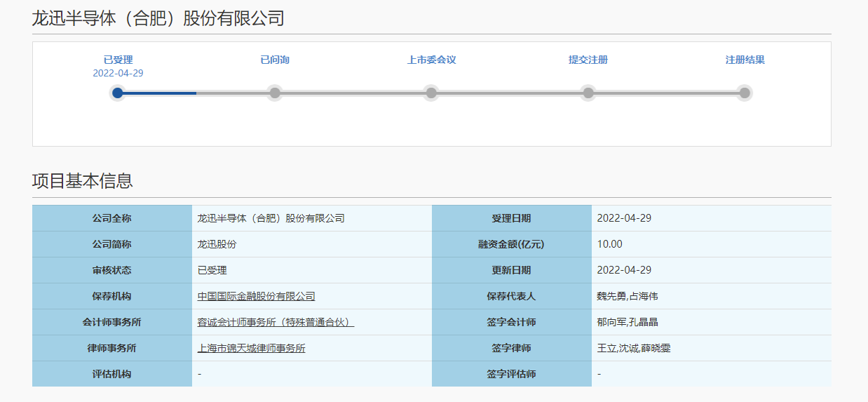Click the 已受理 stage label
Viewport: 868px width, 402px height.
(x=118, y=60)
